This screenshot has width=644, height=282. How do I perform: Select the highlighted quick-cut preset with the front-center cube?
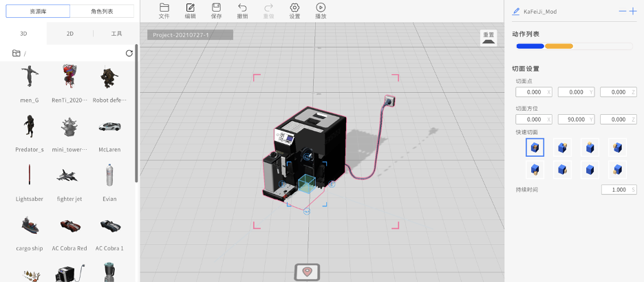coord(535,147)
